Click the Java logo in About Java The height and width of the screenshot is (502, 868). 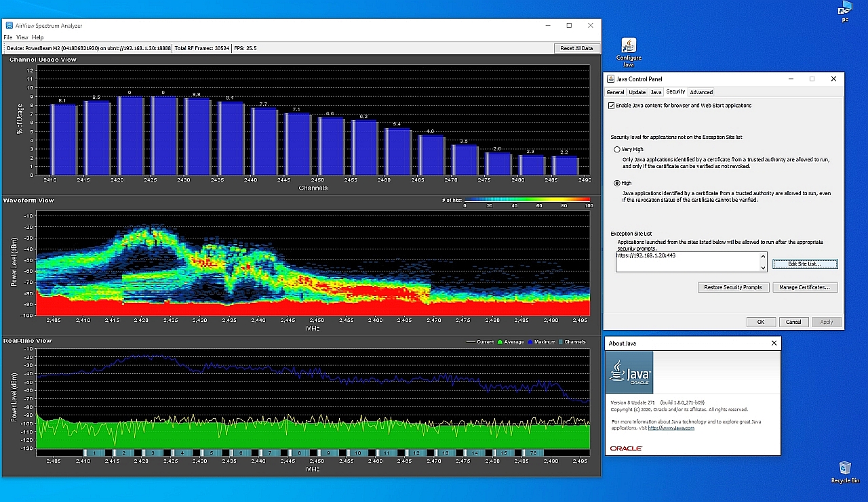tap(629, 372)
